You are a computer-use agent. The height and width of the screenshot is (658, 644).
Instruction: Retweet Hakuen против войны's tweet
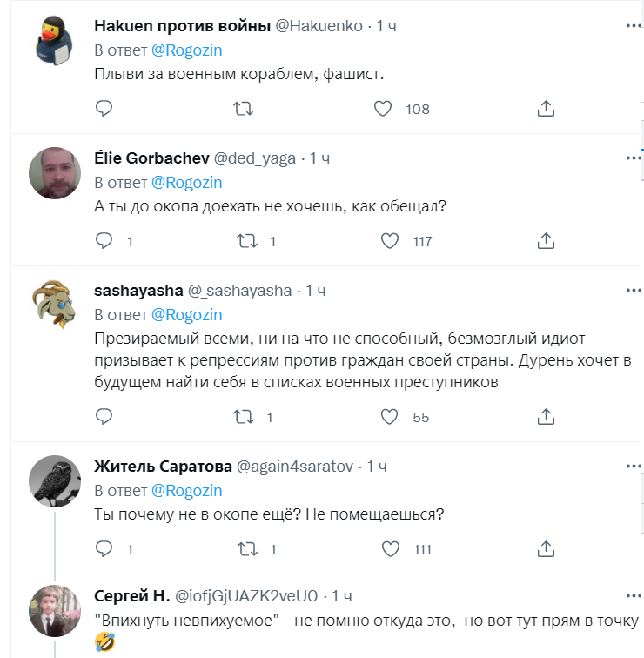click(x=245, y=109)
